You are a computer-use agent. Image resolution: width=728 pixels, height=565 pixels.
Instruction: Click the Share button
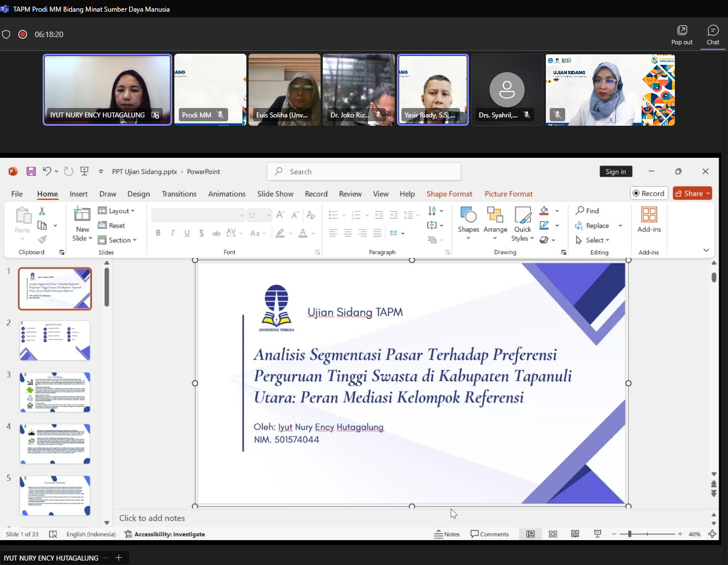click(692, 193)
